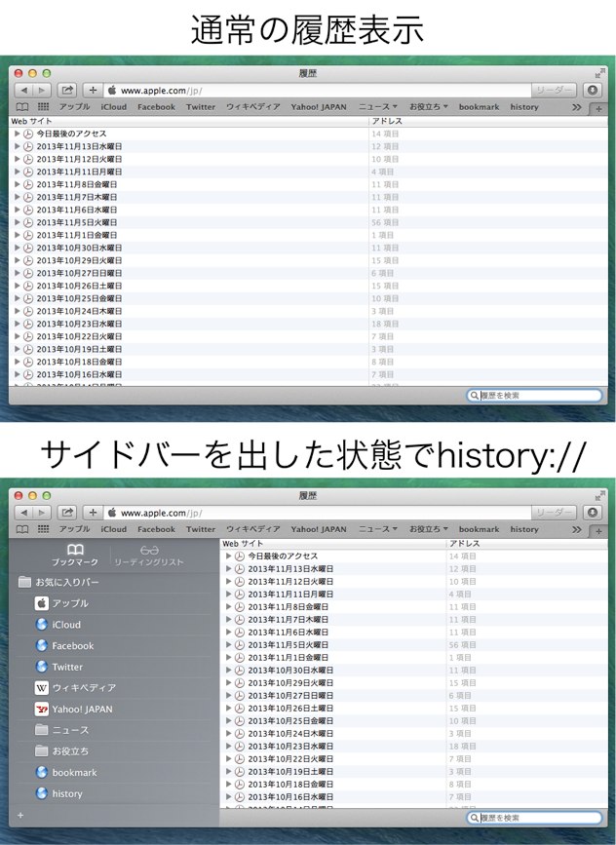Focus the address field in the window without sidebar
Viewport: 616px width, 845px height.
318,90
